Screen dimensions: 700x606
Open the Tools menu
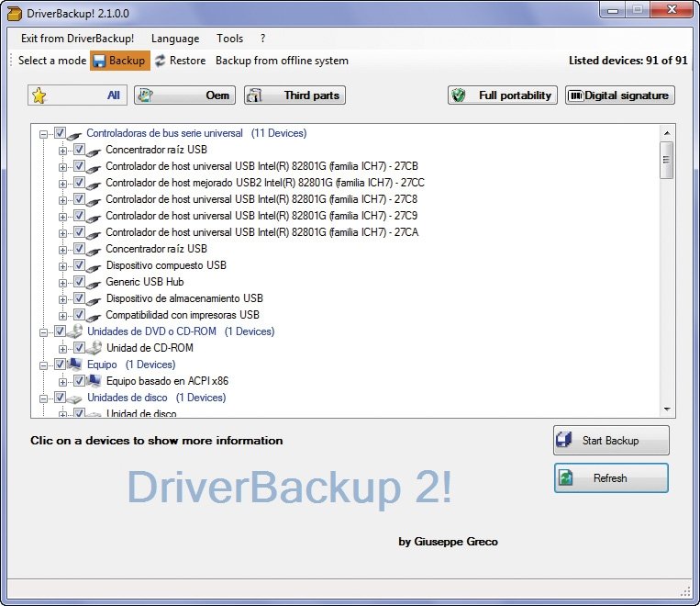[x=230, y=39]
